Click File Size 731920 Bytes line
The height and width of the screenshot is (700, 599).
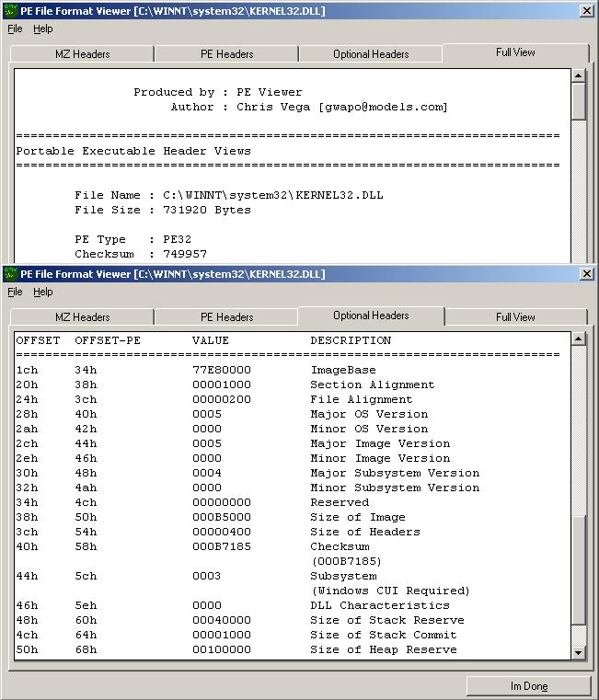pos(163,211)
